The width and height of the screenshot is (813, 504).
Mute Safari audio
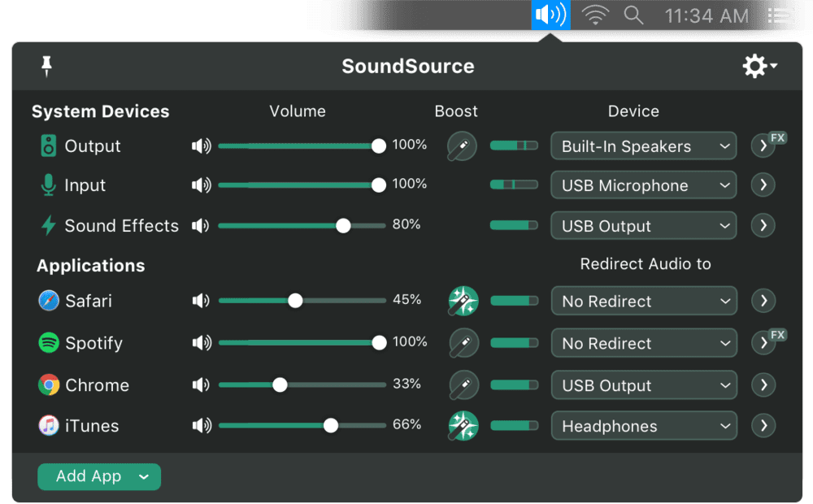tap(201, 301)
